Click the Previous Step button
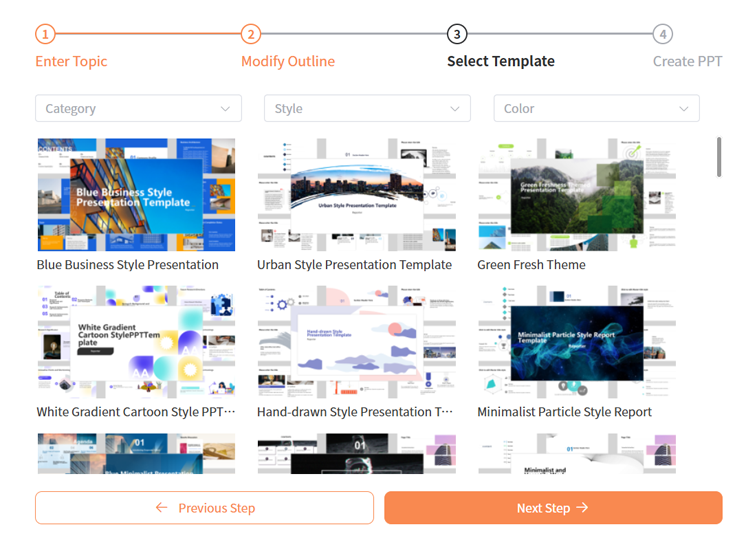Image resolution: width=750 pixels, height=560 pixels. coord(204,508)
